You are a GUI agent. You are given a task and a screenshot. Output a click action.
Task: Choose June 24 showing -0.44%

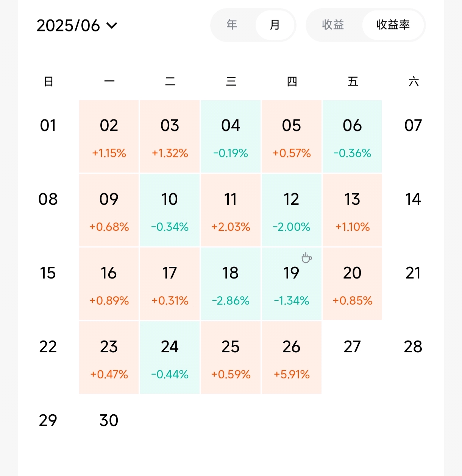coord(170,358)
